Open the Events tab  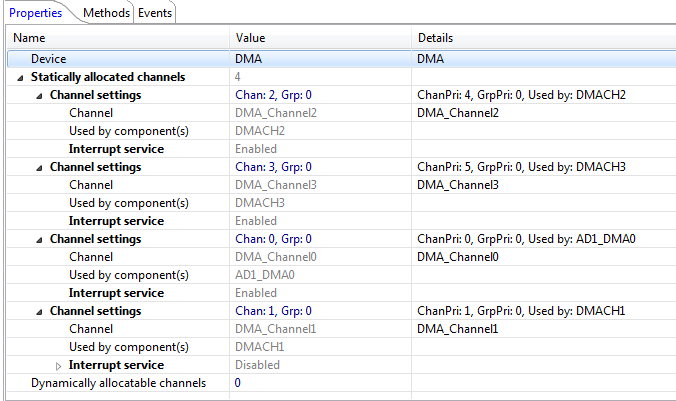pos(154,12)
